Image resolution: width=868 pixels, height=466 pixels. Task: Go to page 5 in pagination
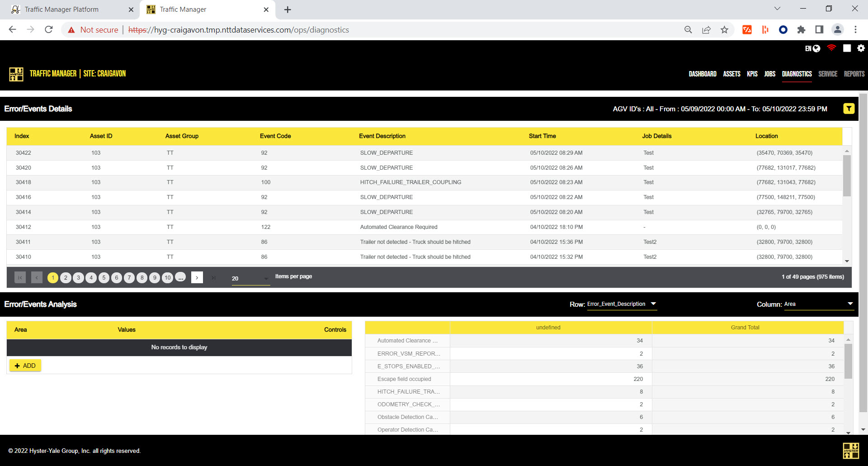(x=104, y=277)
